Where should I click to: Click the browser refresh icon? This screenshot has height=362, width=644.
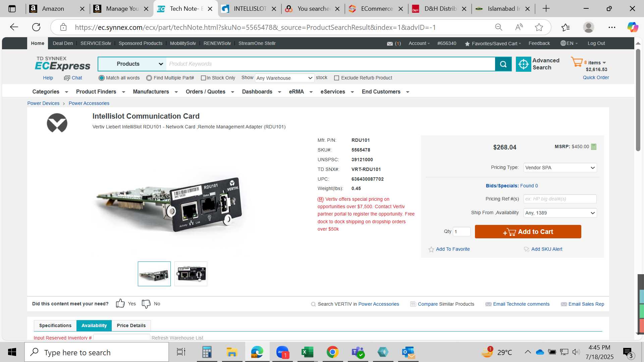click(36, 27)
